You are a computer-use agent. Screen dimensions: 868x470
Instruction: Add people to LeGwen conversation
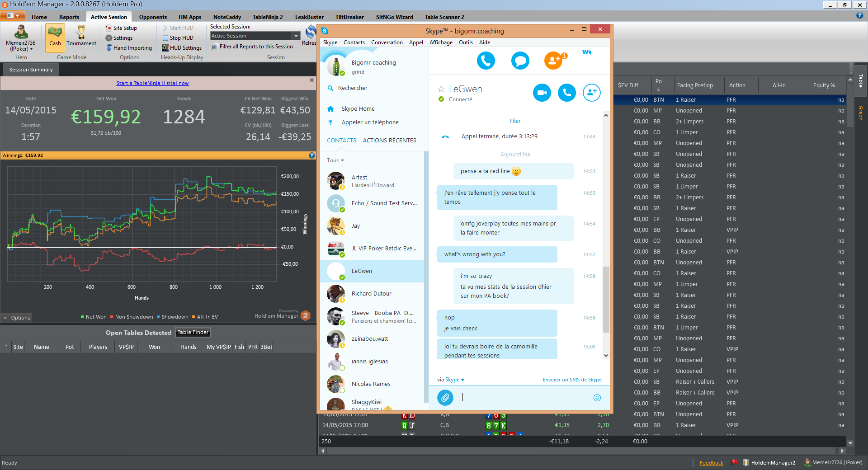coord(592,93)
